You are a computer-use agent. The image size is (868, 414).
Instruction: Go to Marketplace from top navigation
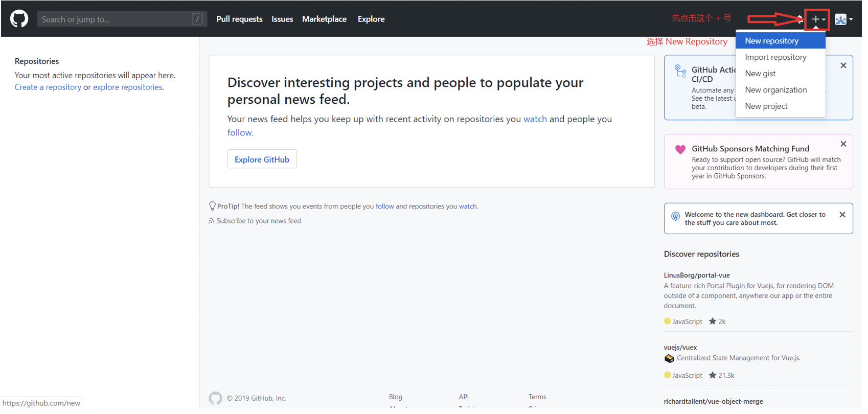324,19
